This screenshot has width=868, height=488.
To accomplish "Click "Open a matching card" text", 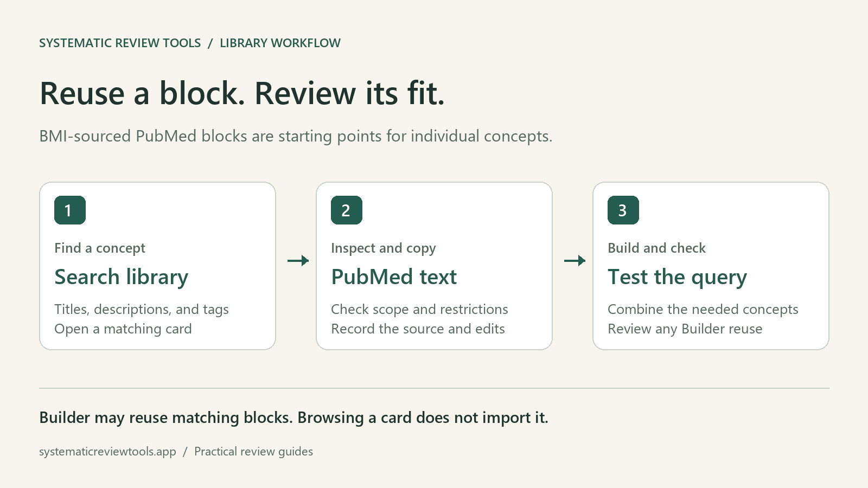I will pyautogui.click(x=123, y=329).
